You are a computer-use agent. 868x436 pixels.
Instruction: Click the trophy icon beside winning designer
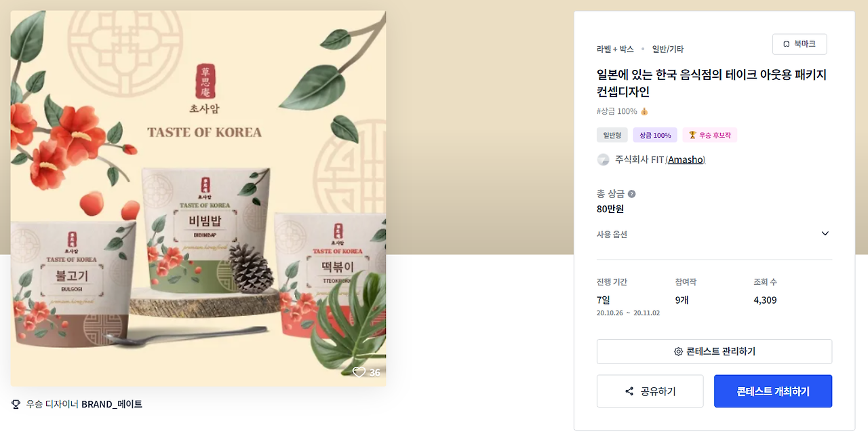click(x=16, y=404)
